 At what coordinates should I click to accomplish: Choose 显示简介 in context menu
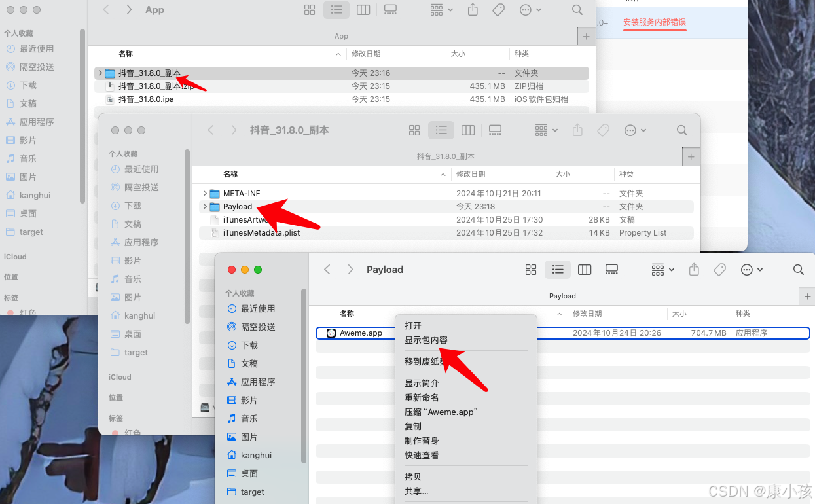pyautogui.click(x=422, y=383)
